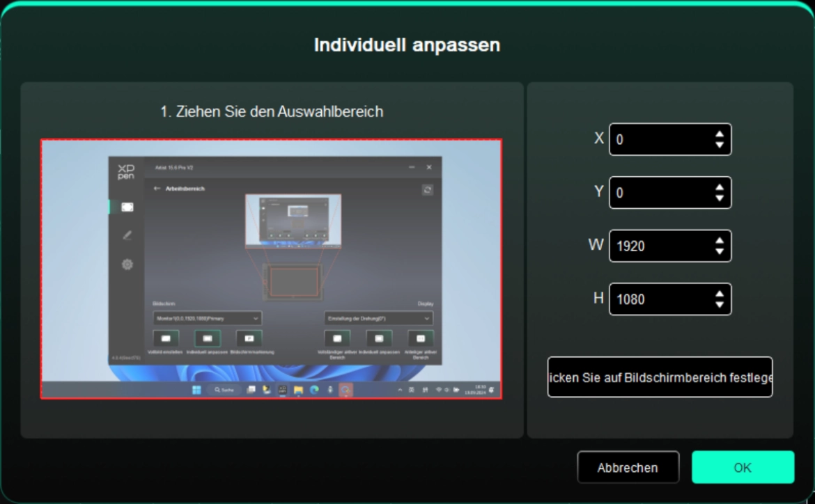The height and width of the screenshot is (504, 815).
Task: Increase the W width with up arrow
Action: [720, 241]
